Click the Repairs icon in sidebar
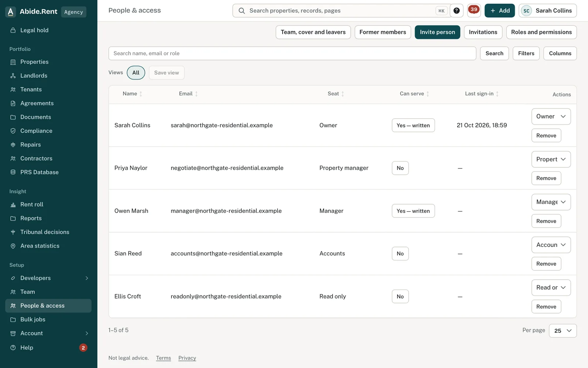 coord(13,145)
